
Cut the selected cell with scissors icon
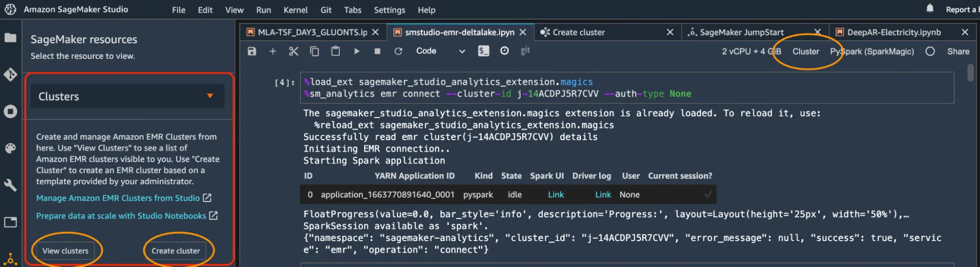[x=293, y=51]
